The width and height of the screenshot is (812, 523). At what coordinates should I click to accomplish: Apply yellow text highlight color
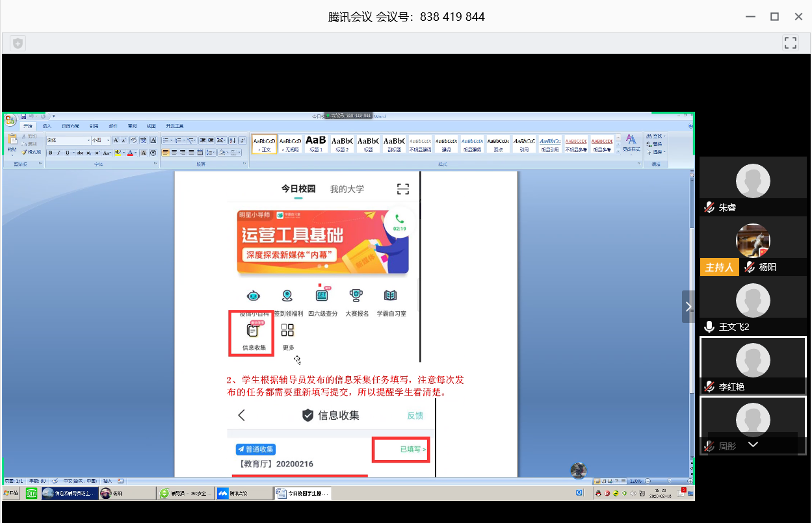pos(118,153)
